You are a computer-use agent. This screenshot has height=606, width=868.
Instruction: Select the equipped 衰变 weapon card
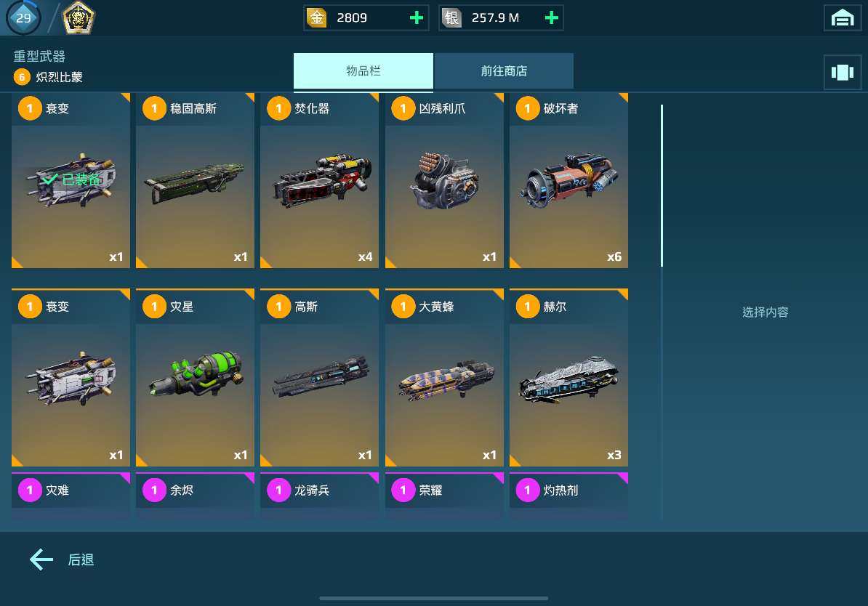click(71, 180)
